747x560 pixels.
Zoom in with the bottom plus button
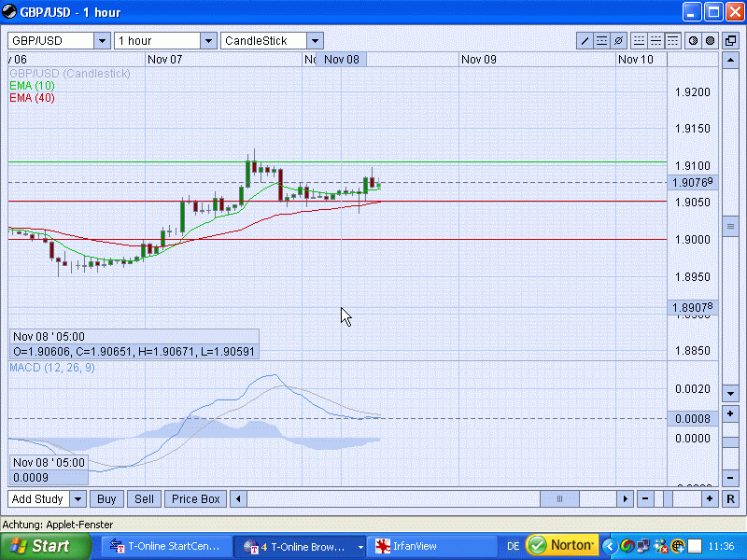[710, 499]
